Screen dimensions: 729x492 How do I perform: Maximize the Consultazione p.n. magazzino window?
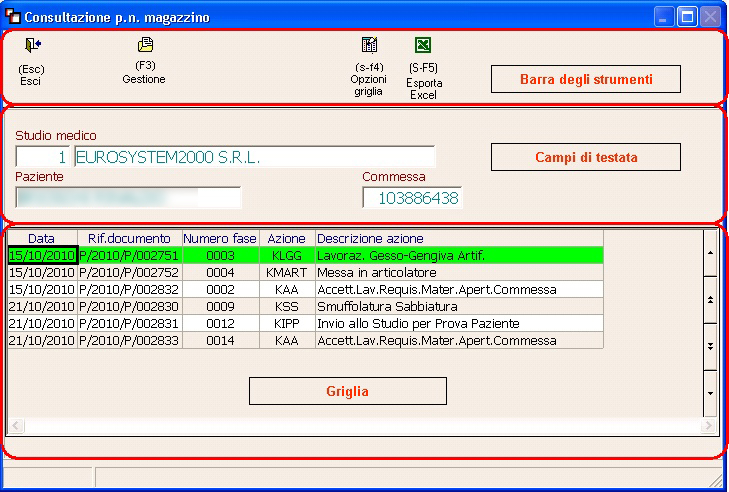(687, 17)
